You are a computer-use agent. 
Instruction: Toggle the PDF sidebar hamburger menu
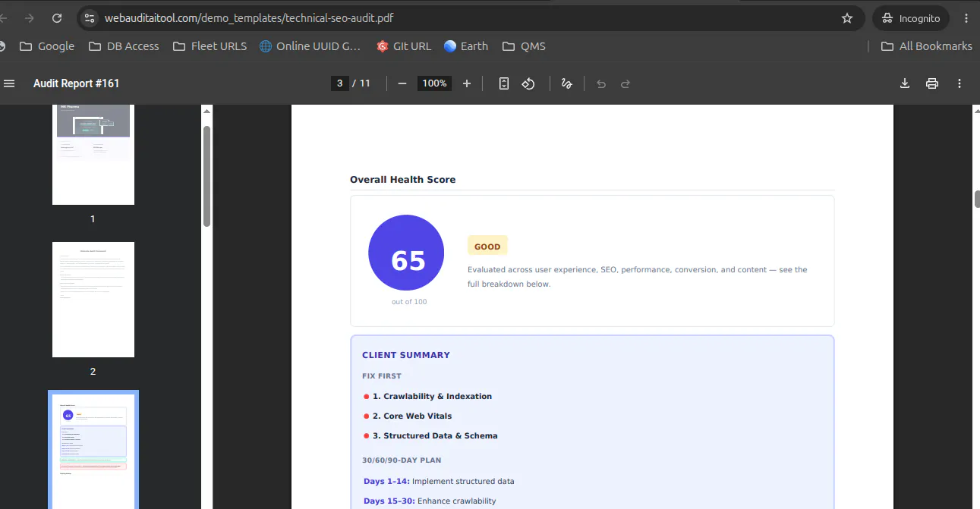[x=9, y=83]
